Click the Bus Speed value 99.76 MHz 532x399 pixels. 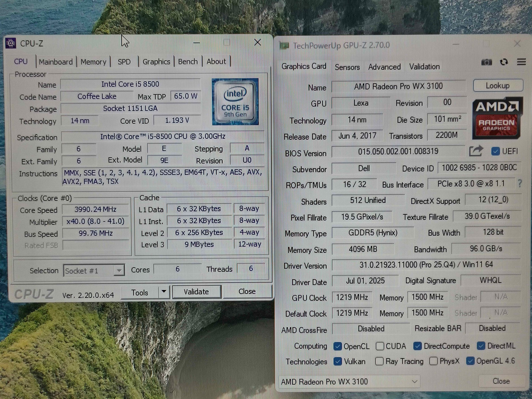96,233
